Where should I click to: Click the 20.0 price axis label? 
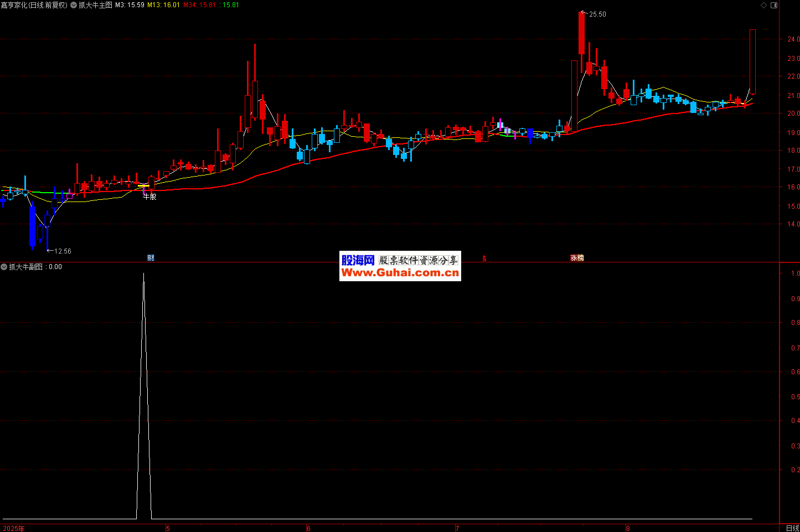[x=793, y=113]
